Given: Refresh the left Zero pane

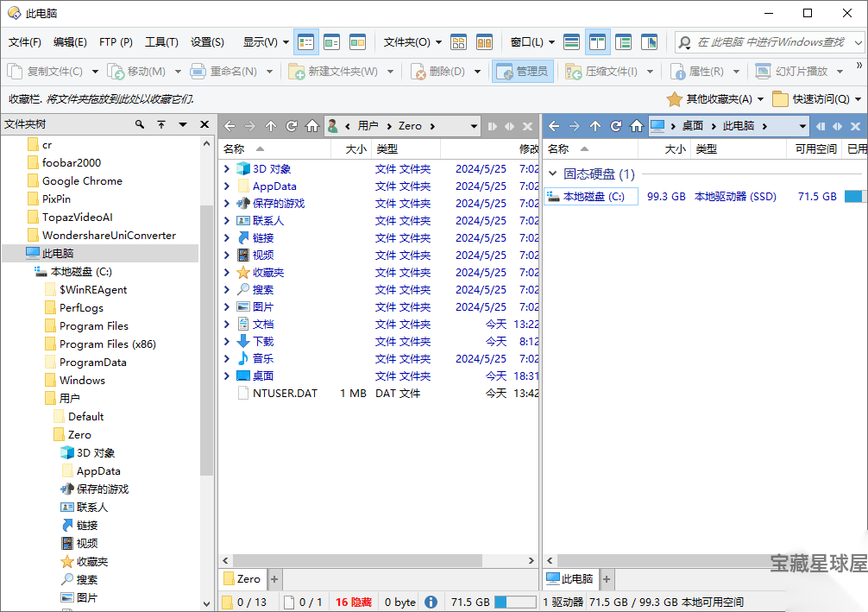Looking at the screenshot, I should click(292, 126).
